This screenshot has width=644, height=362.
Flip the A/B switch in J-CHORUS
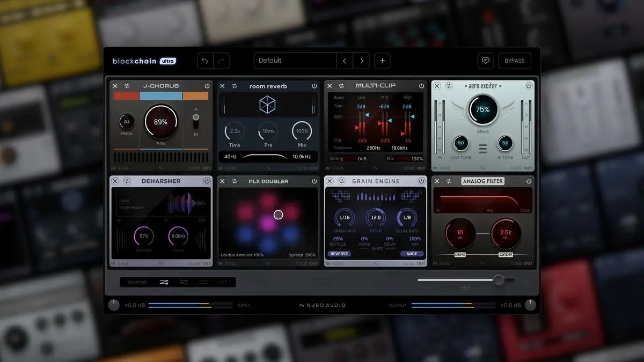[x=196, y=122]
